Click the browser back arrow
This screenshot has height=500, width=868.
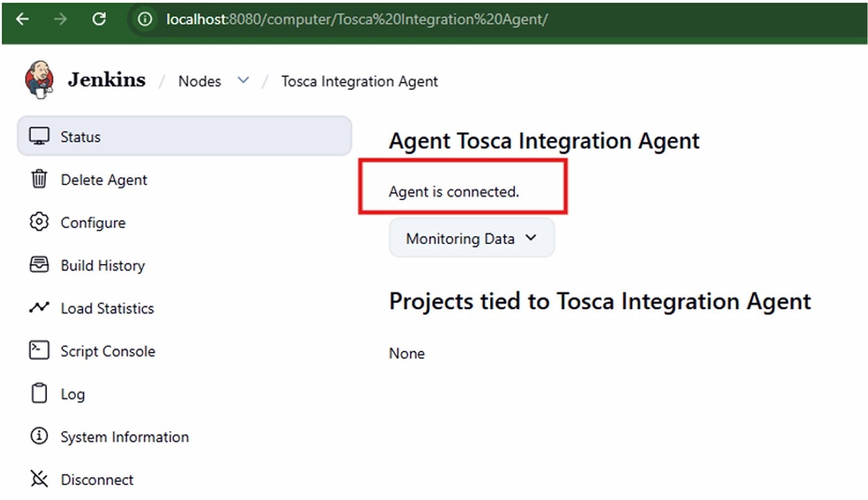22,19
